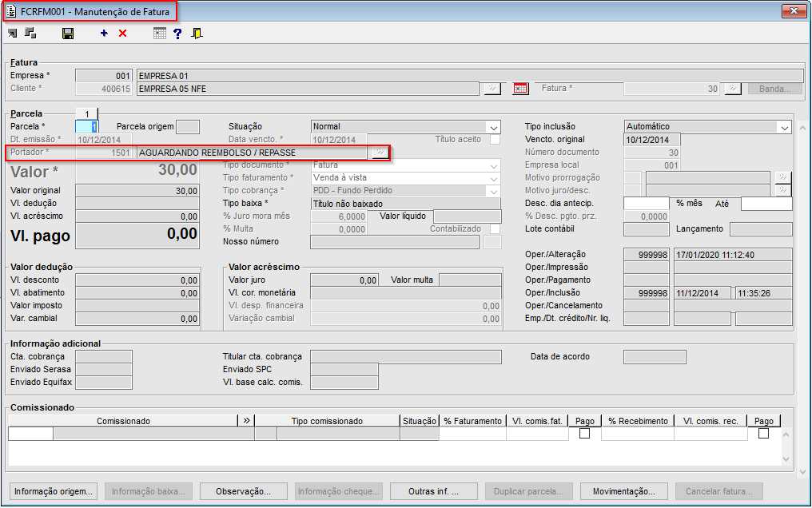Screen dimensions: 812x508
Task: Check the Pago box after Vl. comis. rec.
Action: [x=763, y=434]
